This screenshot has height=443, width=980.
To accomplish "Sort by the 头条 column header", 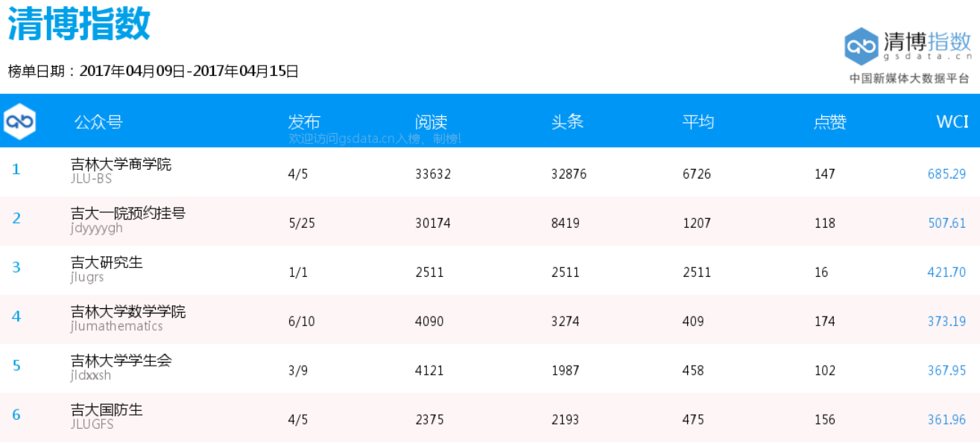I will pos(567,122).
